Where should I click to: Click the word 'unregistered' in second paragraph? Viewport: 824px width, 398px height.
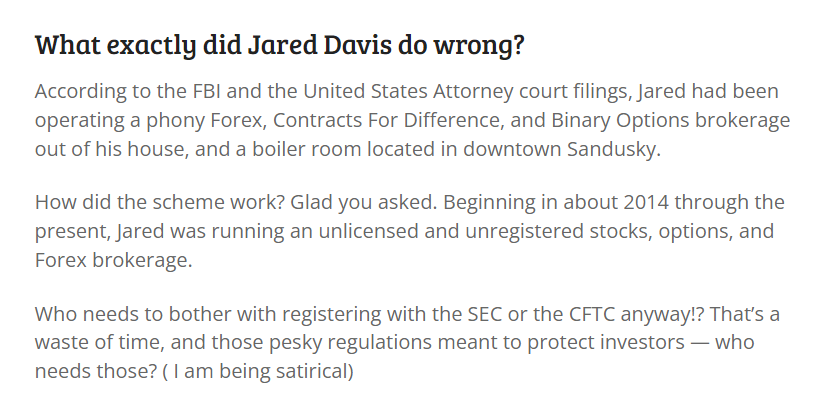coord(524,231)
